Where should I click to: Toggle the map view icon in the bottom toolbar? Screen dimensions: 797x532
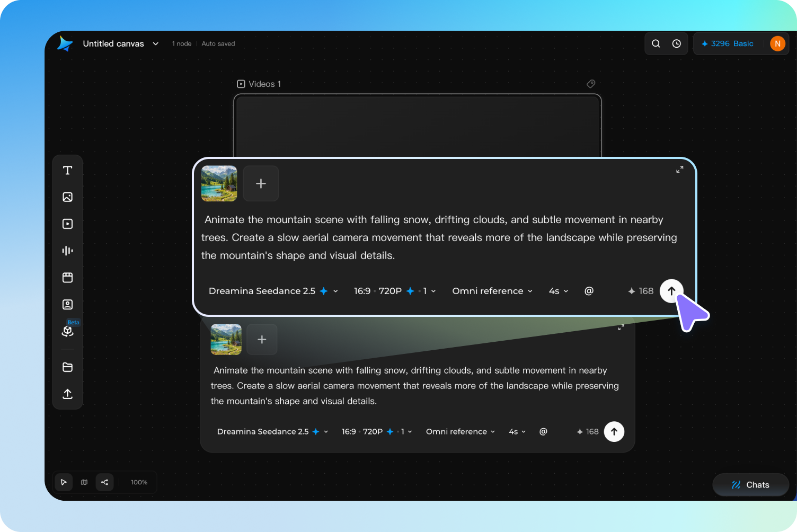coord(84,482)
